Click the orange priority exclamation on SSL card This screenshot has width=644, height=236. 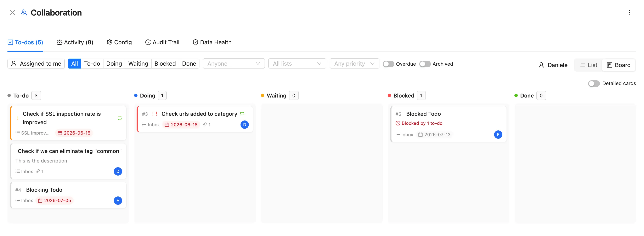pos(18,118)
